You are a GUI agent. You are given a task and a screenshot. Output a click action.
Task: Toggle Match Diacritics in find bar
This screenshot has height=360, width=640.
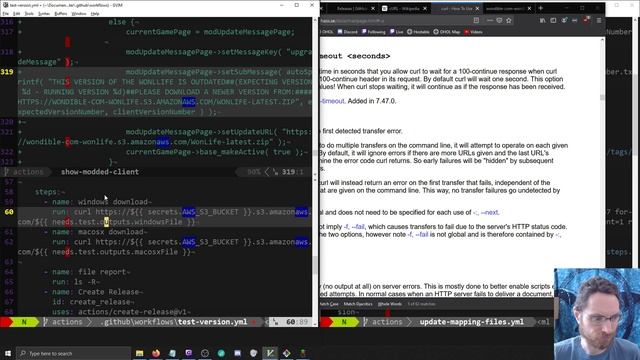coord(358,304)
